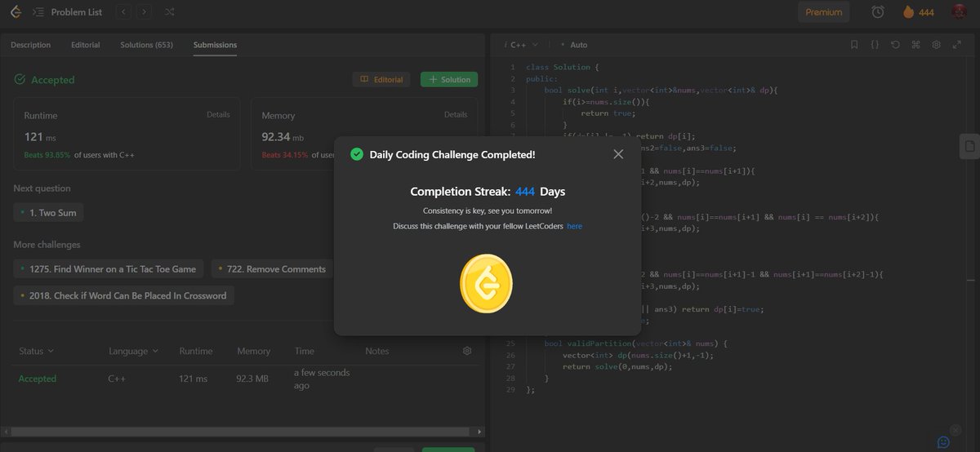Click the 444 Days streak text

coord(540,192)
